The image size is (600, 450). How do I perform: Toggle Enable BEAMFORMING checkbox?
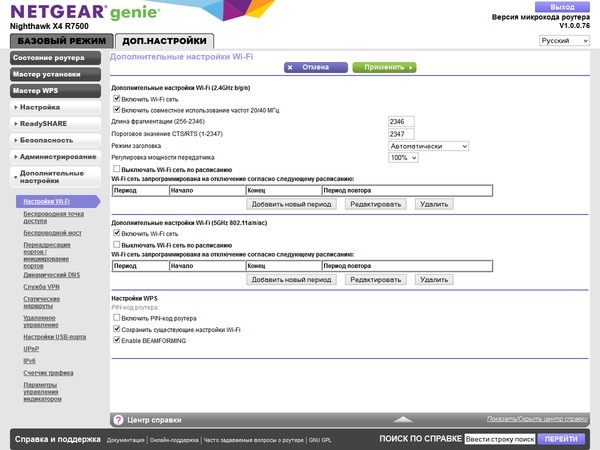(117, 340)
